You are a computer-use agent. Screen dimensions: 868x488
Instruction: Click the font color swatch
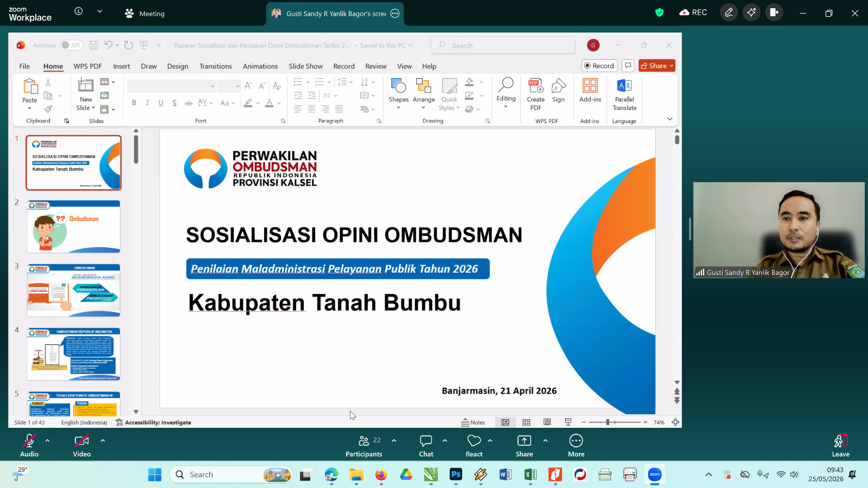pyautogui.click(x=269, y=103)
